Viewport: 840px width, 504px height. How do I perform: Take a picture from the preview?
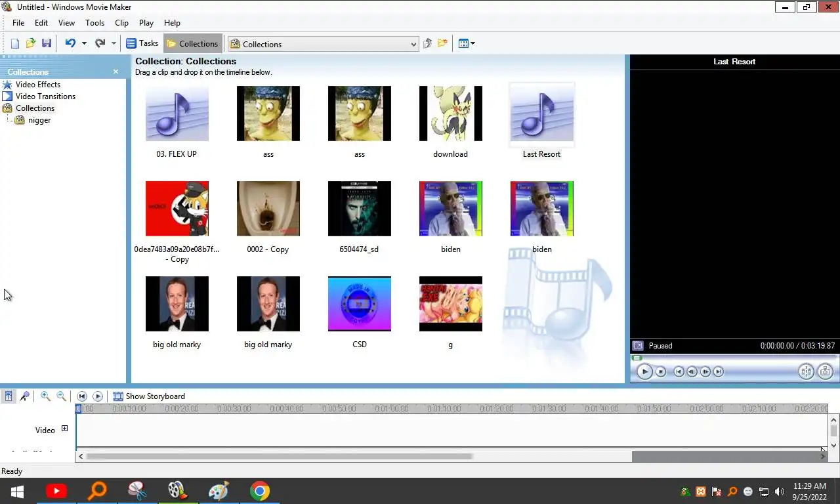pos(826,371)
